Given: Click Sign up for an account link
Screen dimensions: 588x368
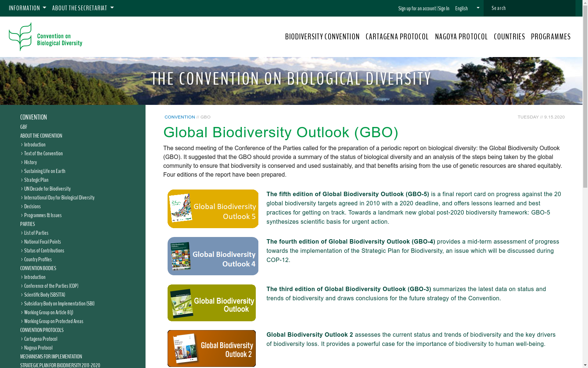Looking at the screenshot, I should (x=417, y=8).
